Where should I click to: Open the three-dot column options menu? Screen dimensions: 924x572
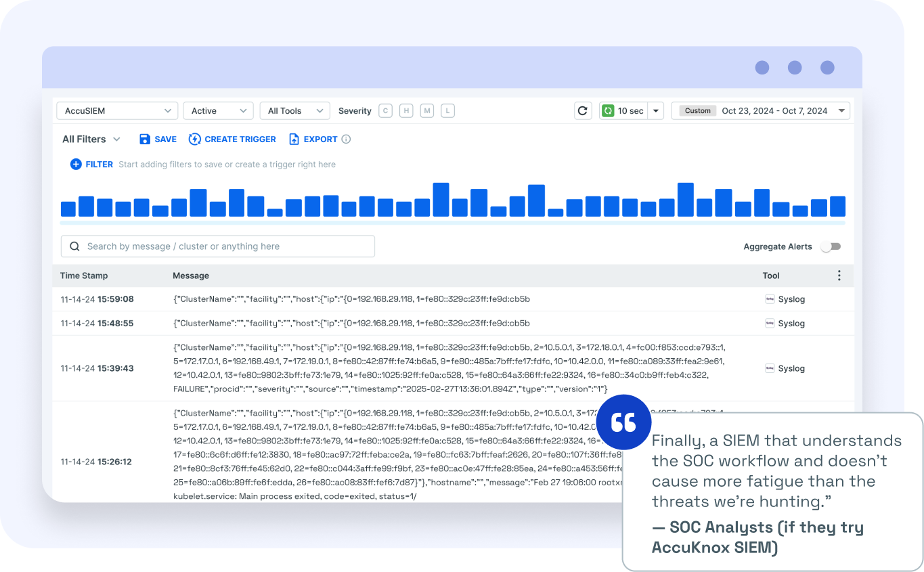coord(839,276)
